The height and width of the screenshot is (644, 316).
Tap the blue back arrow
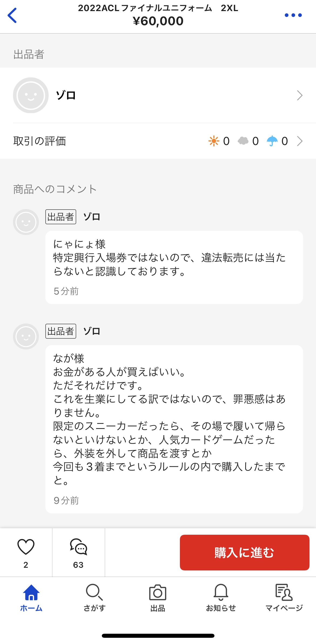12,15
